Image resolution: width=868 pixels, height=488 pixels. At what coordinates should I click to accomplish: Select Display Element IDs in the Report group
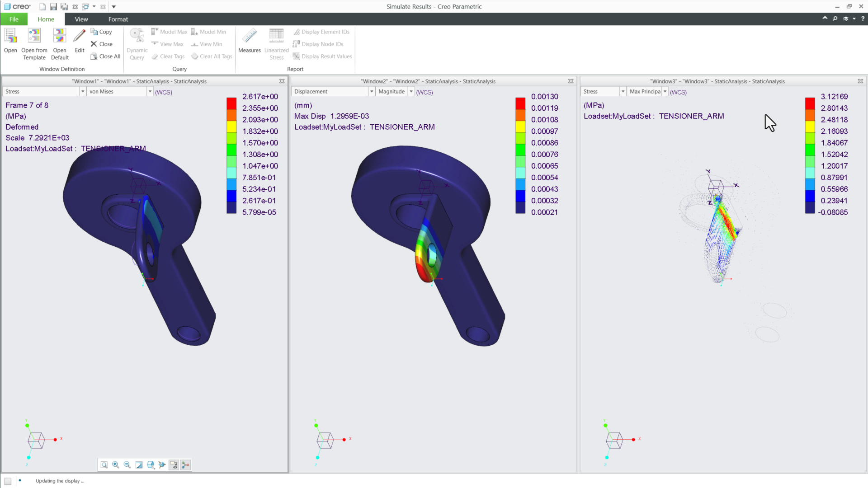coord(321,32)
